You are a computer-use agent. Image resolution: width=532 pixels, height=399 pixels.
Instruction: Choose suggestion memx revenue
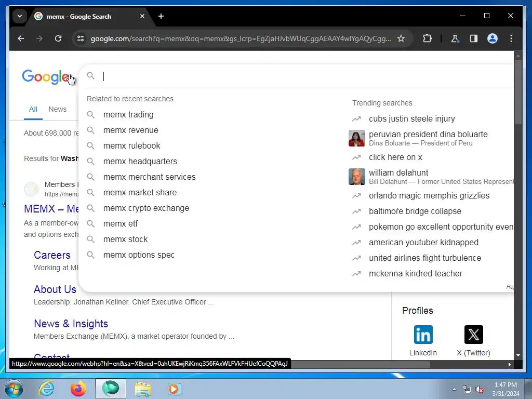click(130, 130)
